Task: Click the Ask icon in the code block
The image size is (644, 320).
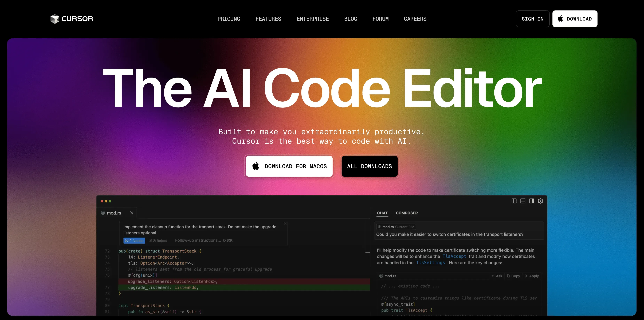Action: pos(497,276)
